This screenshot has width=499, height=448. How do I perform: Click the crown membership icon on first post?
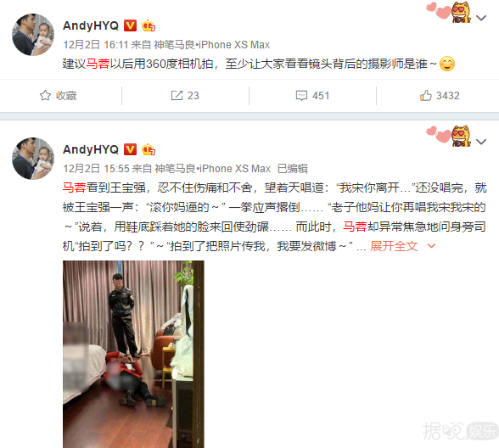click(x=149, y=25)
